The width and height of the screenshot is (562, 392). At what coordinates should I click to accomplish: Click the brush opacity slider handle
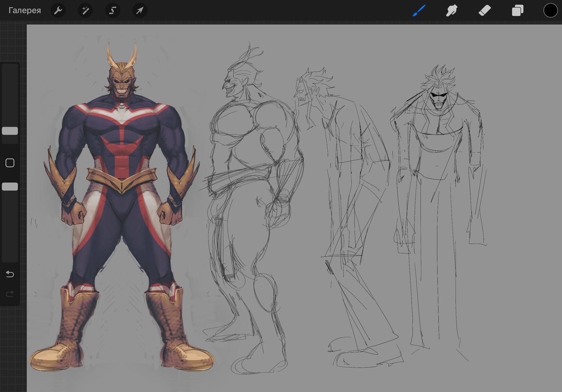pos(10,187)
